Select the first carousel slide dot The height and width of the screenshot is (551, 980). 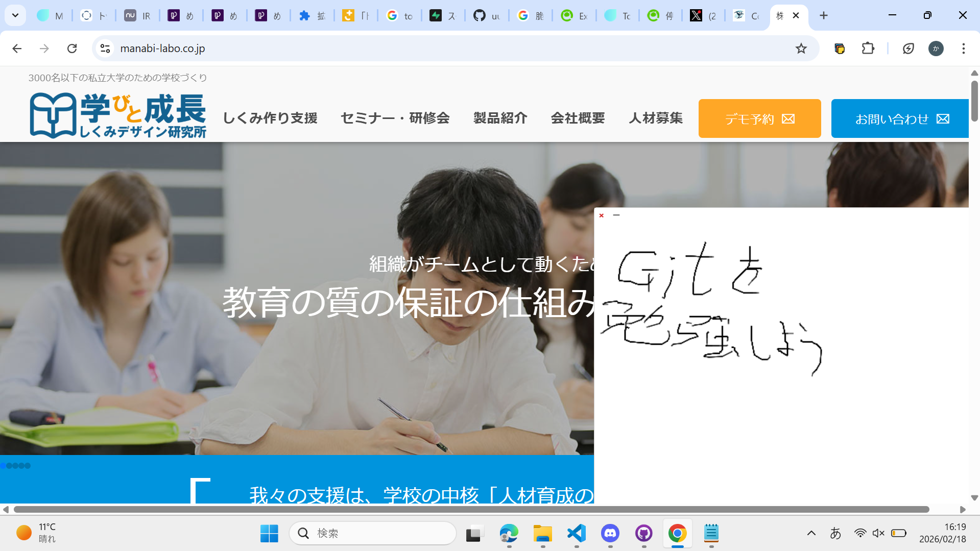point(3,466)
